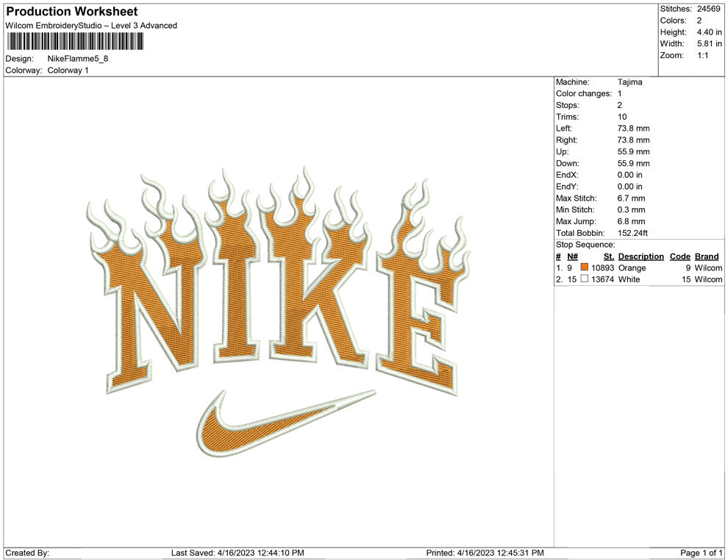
Task: Click the 'Printed: 4/16/2023 12:45:31 PM' text
Action: [485, 553]
